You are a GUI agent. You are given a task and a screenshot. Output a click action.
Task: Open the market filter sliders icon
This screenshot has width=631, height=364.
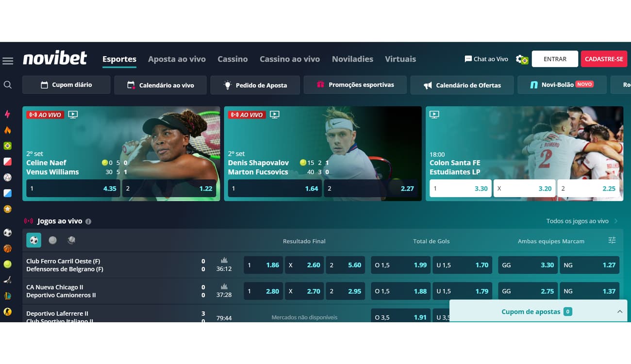click(612, 240)
